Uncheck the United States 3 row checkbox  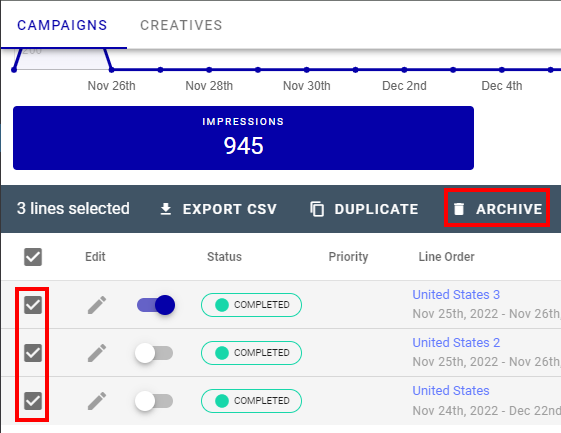click(x=33, y=305)
